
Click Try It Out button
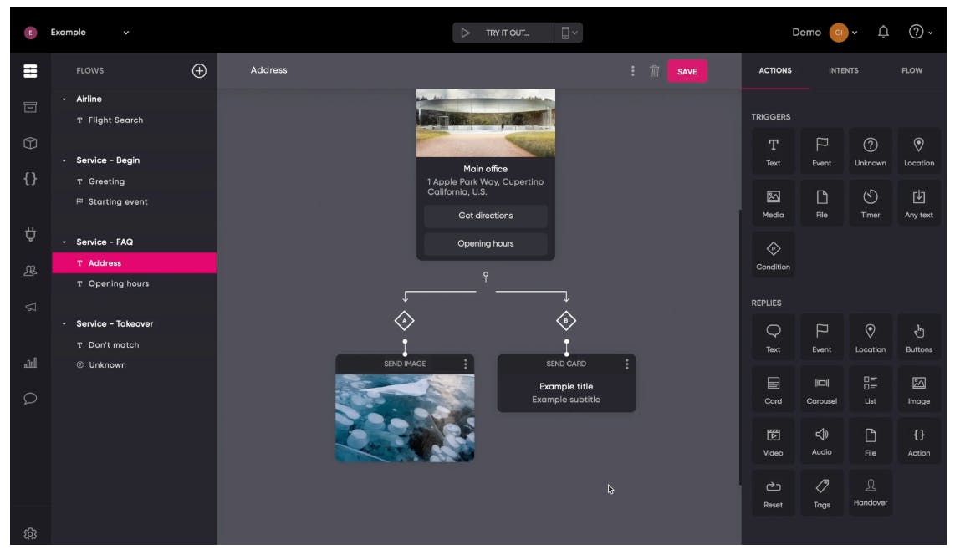coord(503,33)
